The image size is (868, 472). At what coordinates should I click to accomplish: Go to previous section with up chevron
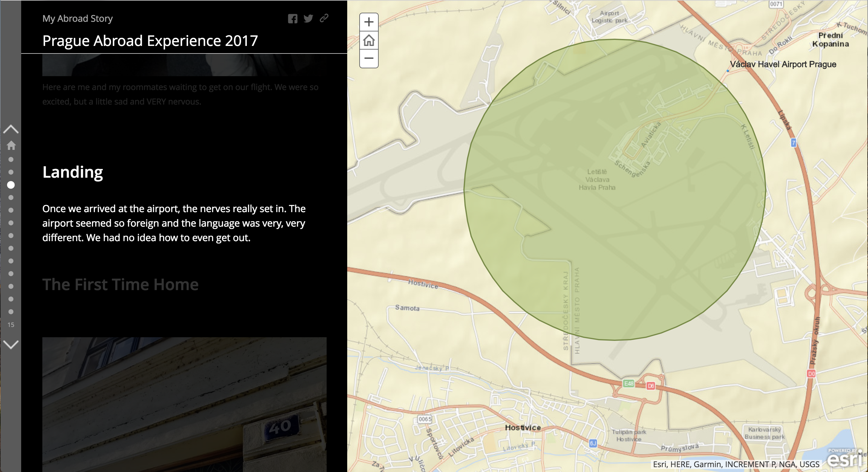[11, 129]
